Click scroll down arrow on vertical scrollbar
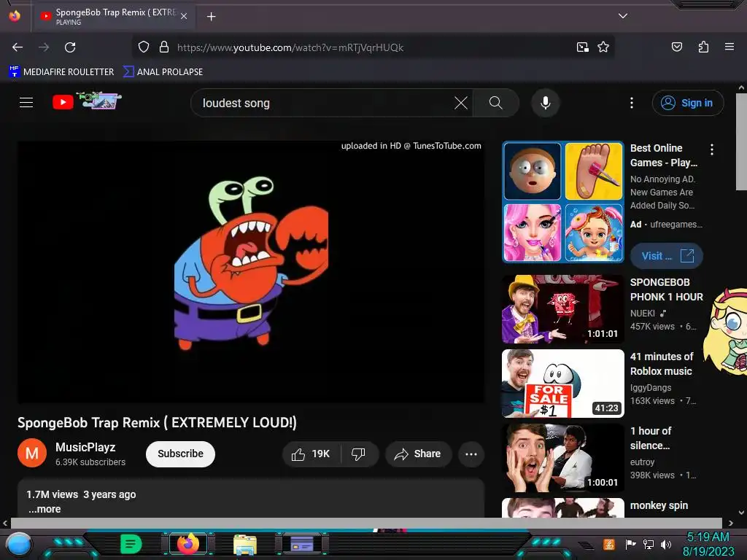Image resolution: width=747 pixels, height=560 pixels. [x=741, y=513]
